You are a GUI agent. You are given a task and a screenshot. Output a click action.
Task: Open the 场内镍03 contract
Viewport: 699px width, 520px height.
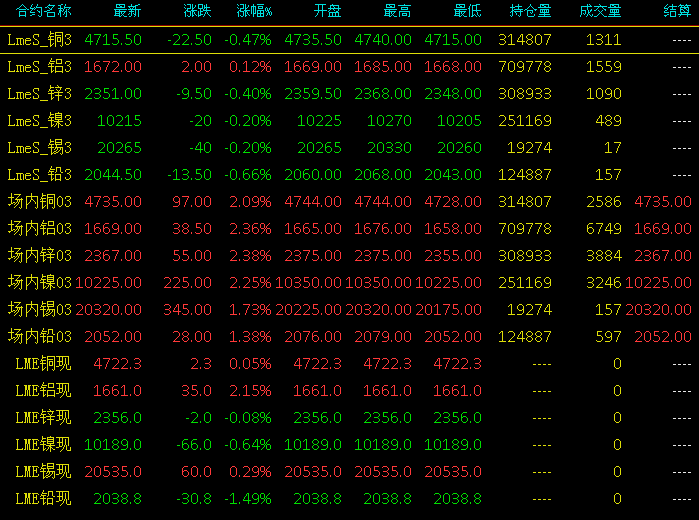(39, 283)
